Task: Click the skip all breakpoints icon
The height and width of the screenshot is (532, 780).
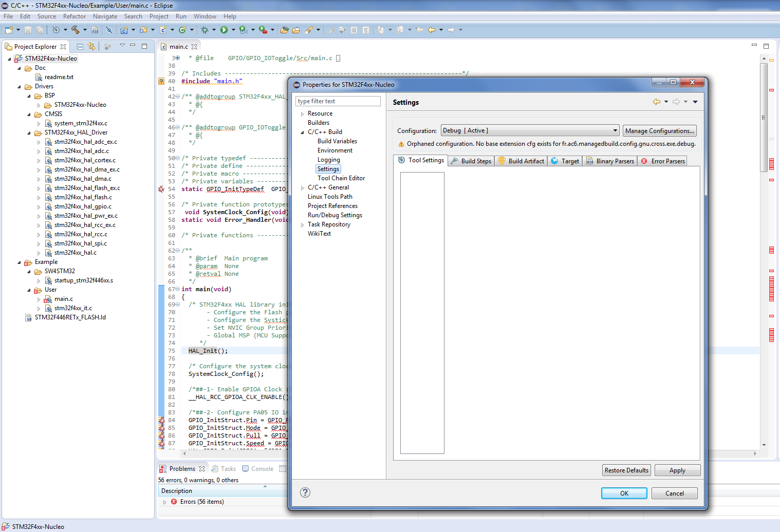Action: pos(109,30)
